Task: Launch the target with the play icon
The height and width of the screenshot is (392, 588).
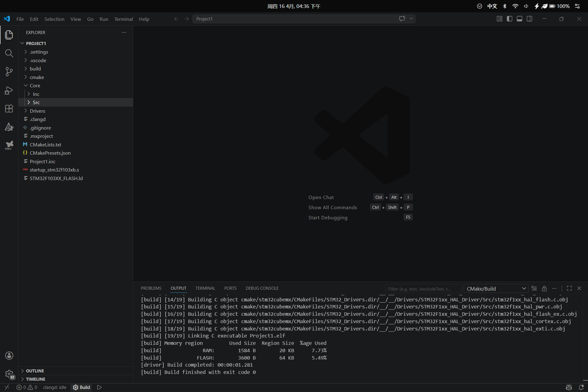Action: (x=99, y=387)
